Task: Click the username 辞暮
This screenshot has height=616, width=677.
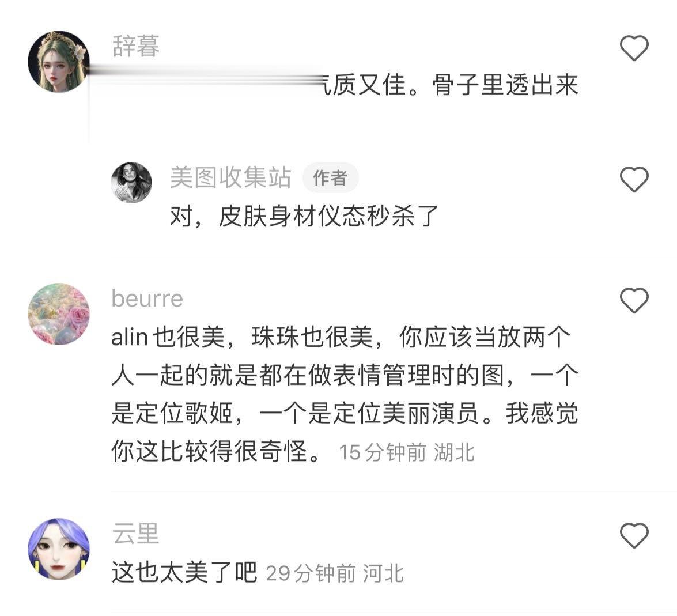Action: [136, 46]
